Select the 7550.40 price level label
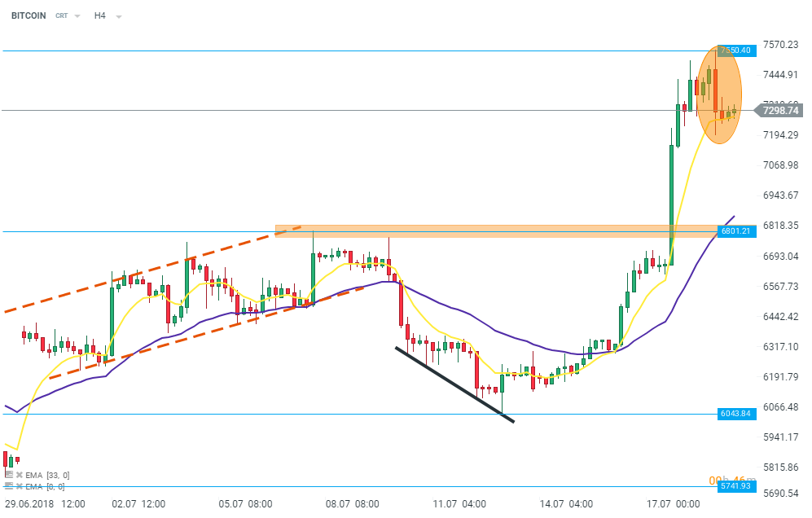Viewport: 812px width, 518px height. 735,50
